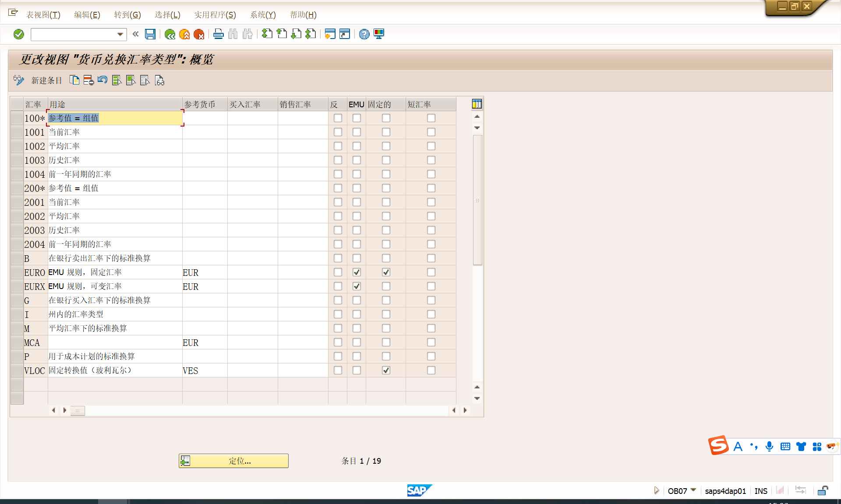
Task: Click the Print icon in toolbar
Action: click(218, 34)
